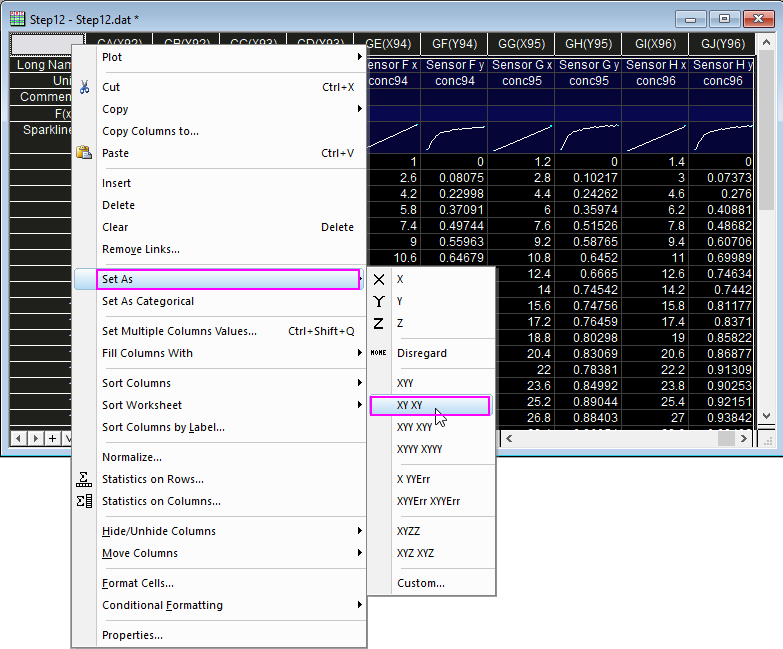The width and height of the screenshot is (783, 649).
Task: Click the NONE Disregard icon
Action: (379, 352)
